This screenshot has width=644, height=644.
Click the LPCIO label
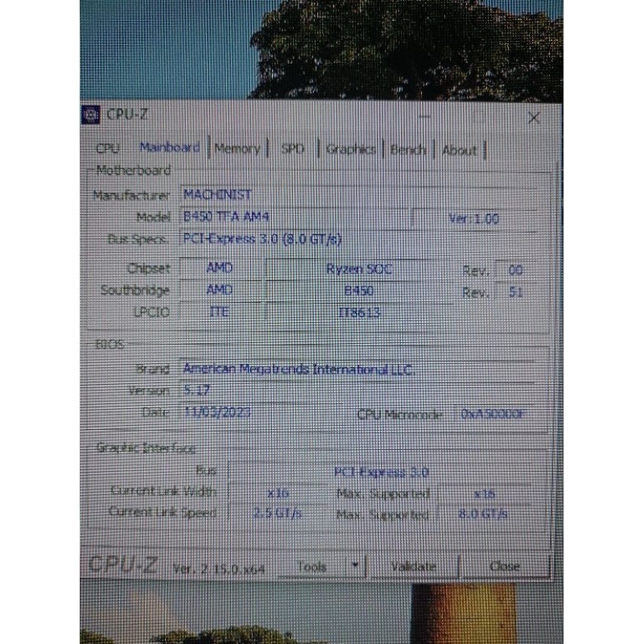click(x=151, y=312)
